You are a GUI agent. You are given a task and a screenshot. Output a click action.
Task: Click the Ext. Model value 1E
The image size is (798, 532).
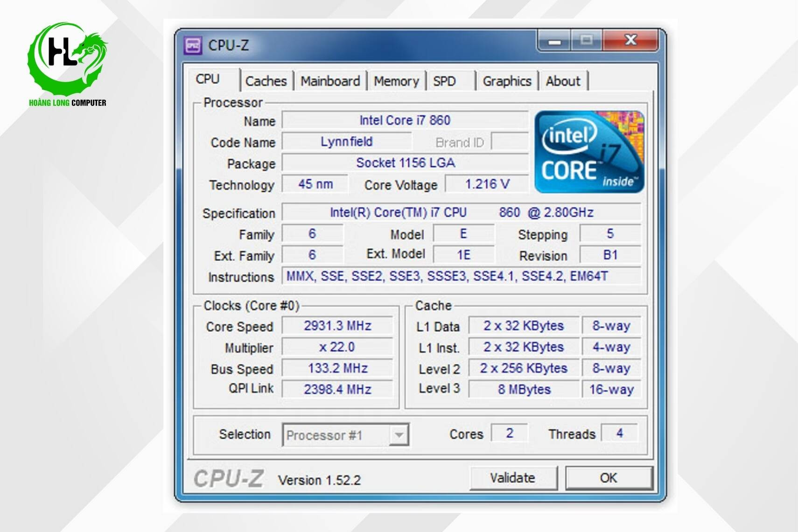tap(463, 255)
